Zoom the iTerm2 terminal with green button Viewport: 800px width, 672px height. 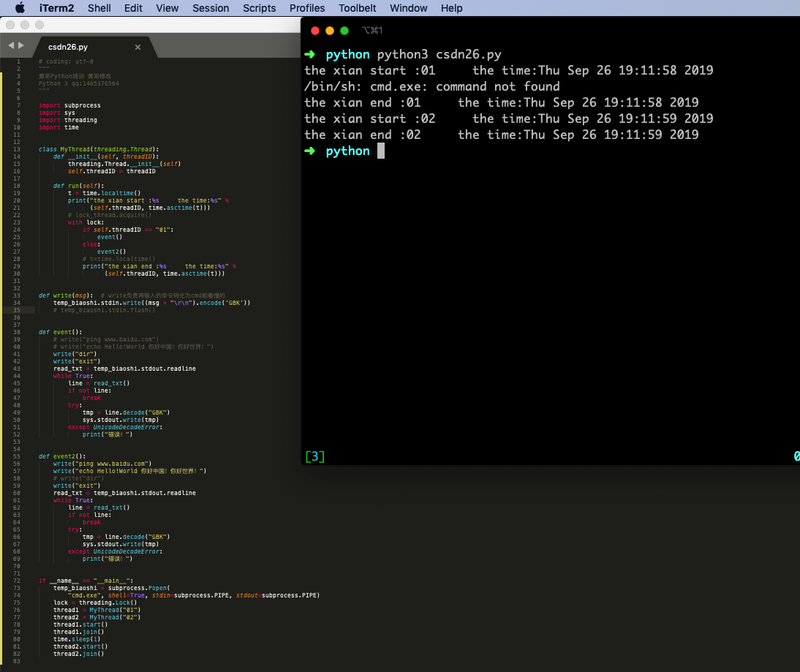coord(344,31)
